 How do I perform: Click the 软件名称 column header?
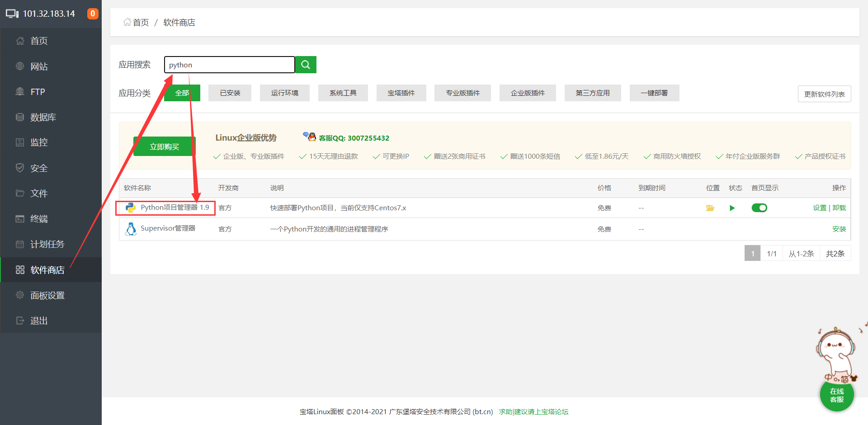coord(137,188)
